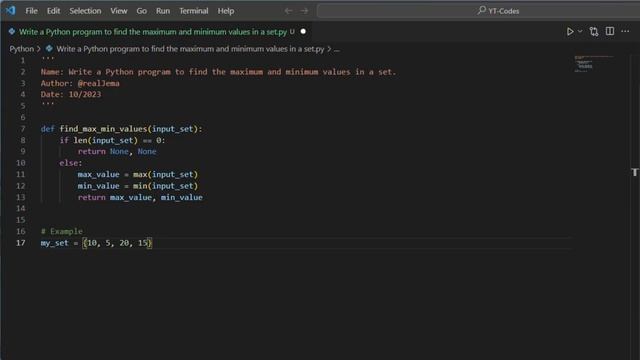This screenshot has height=360, width=640.
Task: Open the More Actions ellipsis menu
Action: (625, 31)
